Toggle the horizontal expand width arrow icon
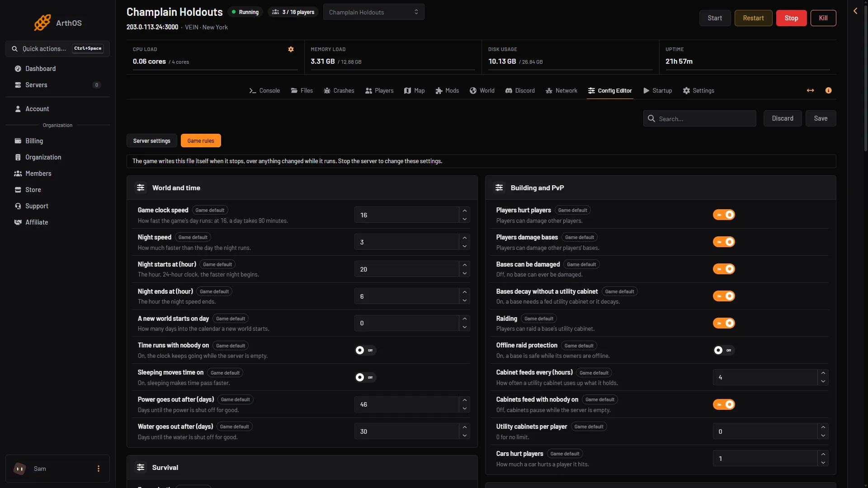The height and width of the screenshot is (488, 868). point(810,90)
